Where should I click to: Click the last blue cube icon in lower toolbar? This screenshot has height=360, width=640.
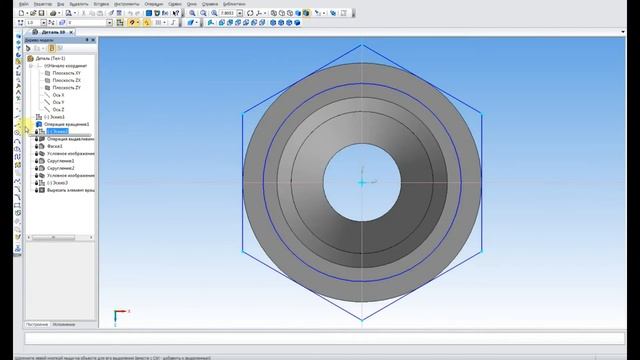tap(297, 23)
